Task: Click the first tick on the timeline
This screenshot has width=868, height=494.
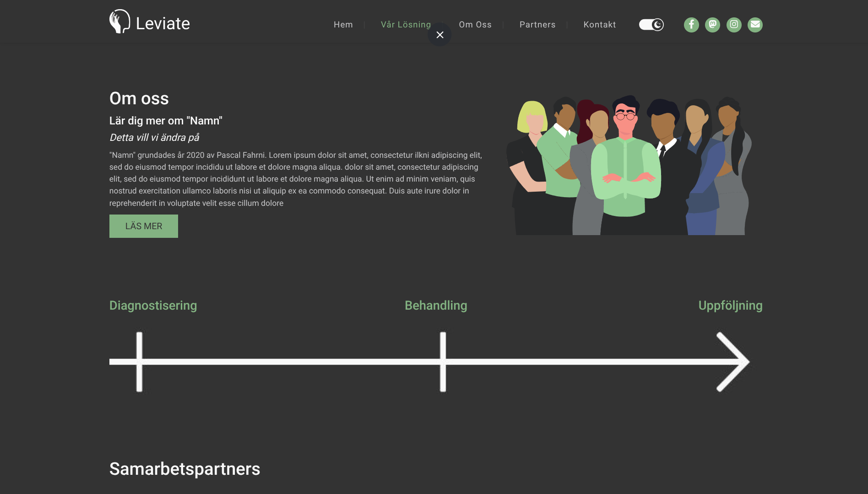Action: click(139, 362)
